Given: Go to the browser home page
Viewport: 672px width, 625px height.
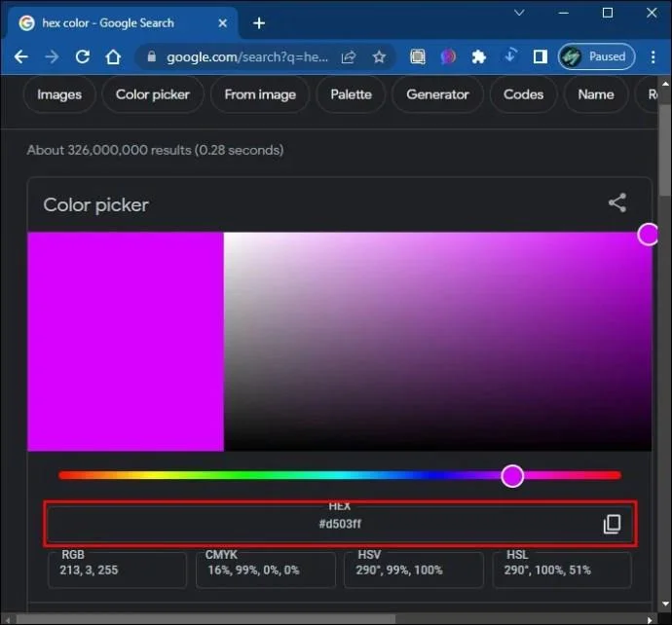Looking at the screenshot, I should click(x=113, y=56).
